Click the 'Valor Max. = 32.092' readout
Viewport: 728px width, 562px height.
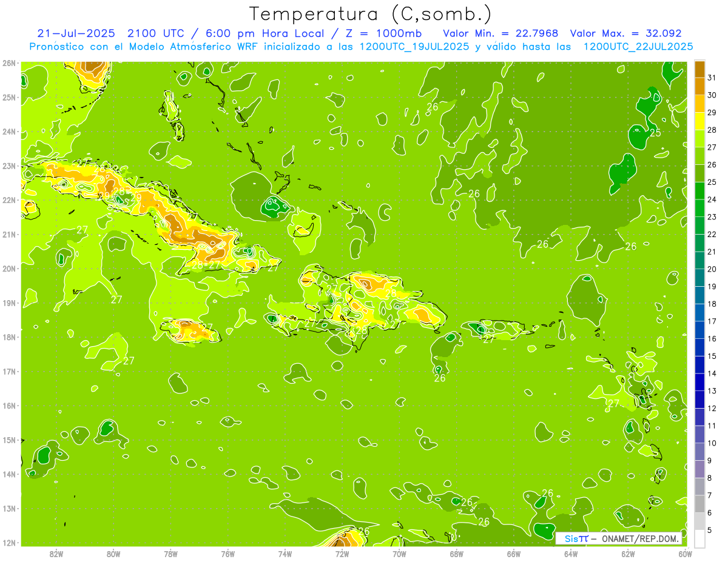point(626,33)
